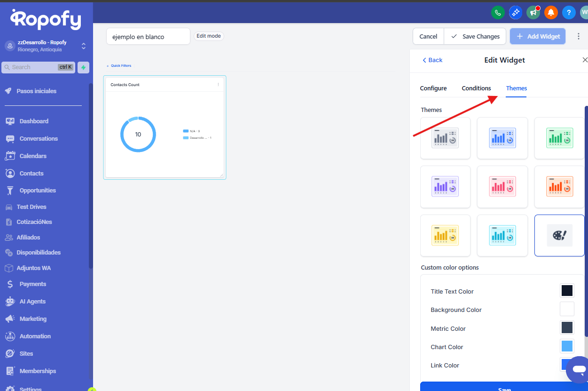Open dashboard more options menu
The height and width of the screenshot is (391, 588).
point(578,36)
